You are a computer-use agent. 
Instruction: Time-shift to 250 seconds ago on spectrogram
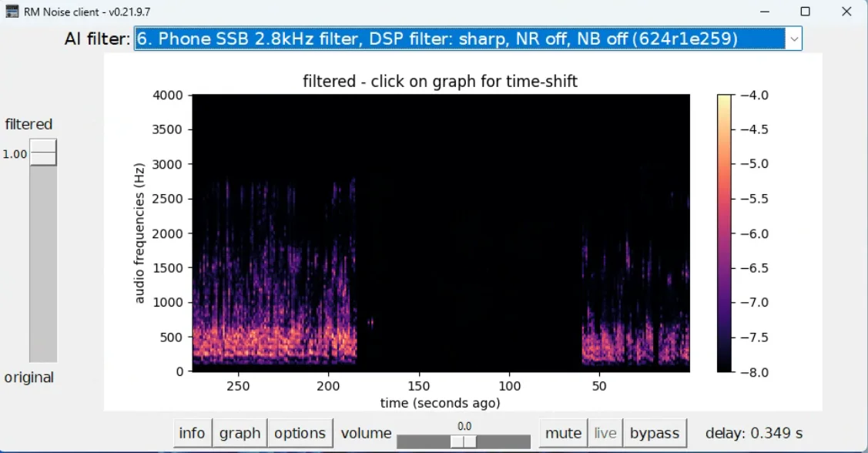[x=238, y=233]
